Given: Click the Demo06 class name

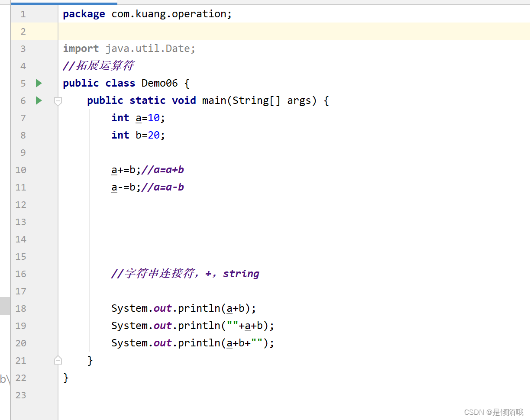Looking at the screenshot, I should tap(160, 83).
